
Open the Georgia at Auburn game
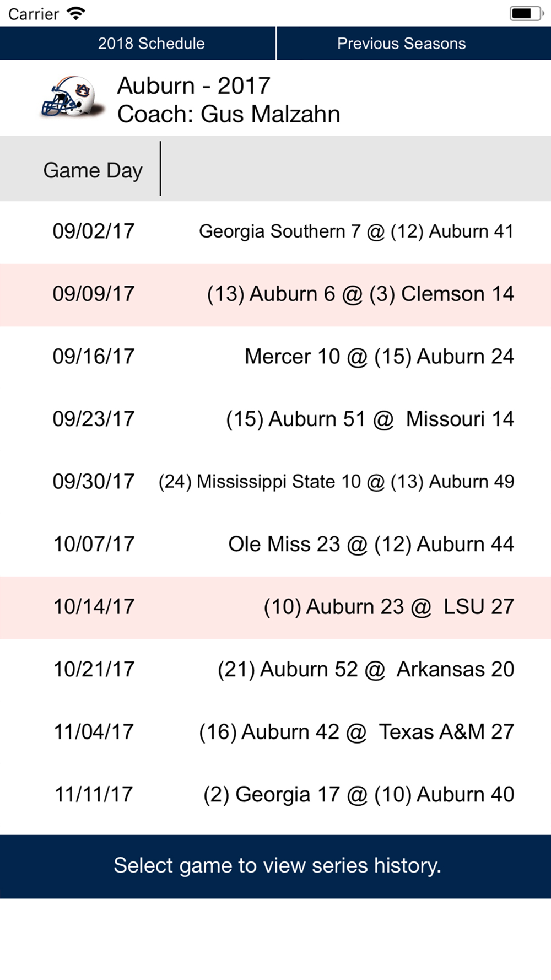[x=275, y=795]
